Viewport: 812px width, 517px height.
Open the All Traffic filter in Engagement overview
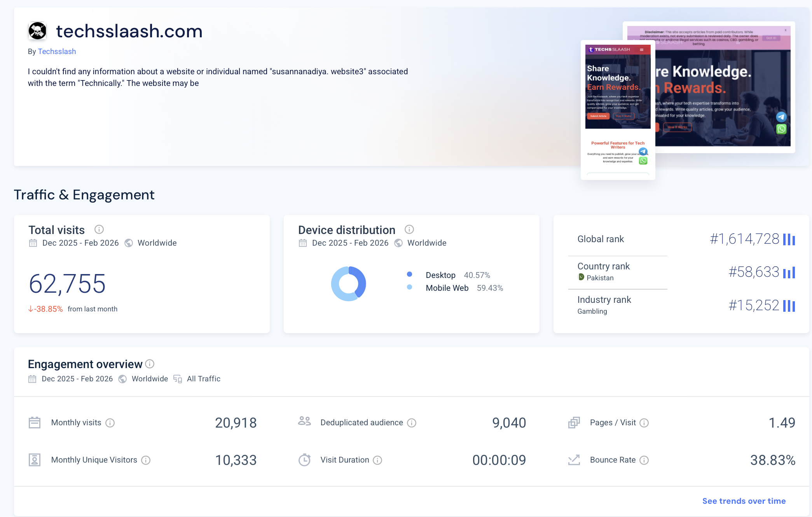[203, 379]
